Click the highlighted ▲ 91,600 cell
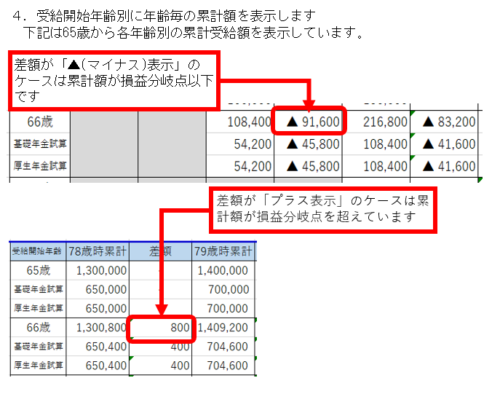Viewport: 500px width, 394px height. coord(308,121)
